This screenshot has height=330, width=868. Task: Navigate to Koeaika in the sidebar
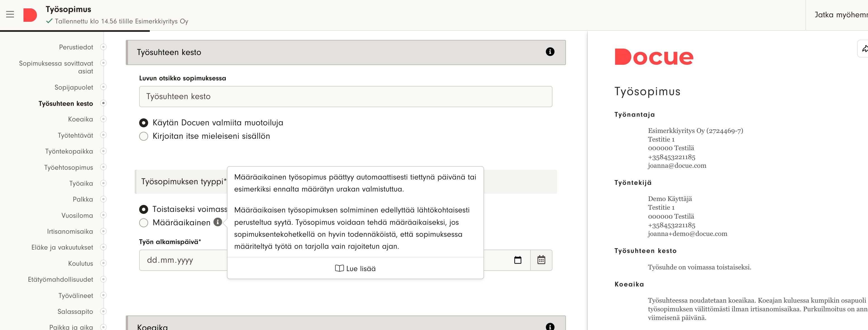coord(80,119)
